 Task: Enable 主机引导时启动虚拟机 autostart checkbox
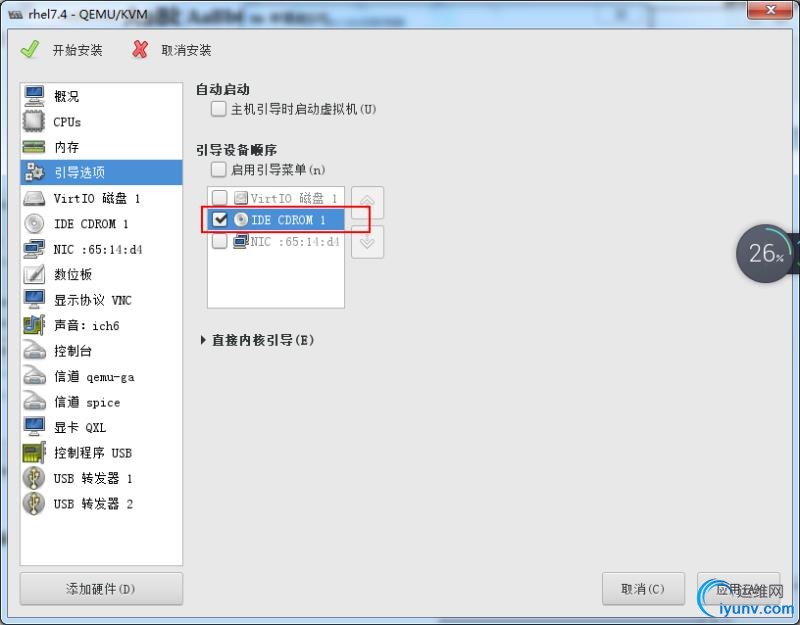[x=218, y=109]
